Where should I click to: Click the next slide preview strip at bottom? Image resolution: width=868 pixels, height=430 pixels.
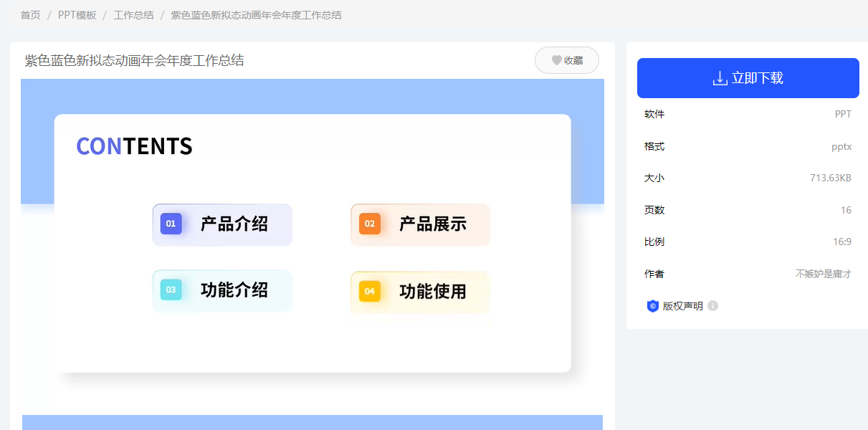coord(313,422)
